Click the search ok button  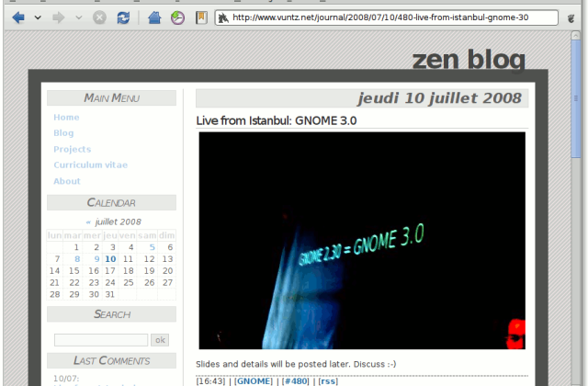click(x=160, y=340)
